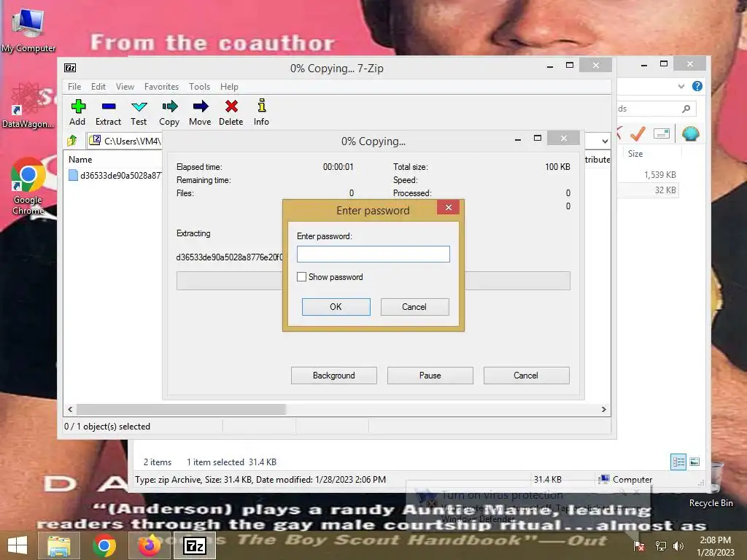747x560 pixels.
Task: Select the 1,539 KB row in Explorer
Action: tap(659, 175)
